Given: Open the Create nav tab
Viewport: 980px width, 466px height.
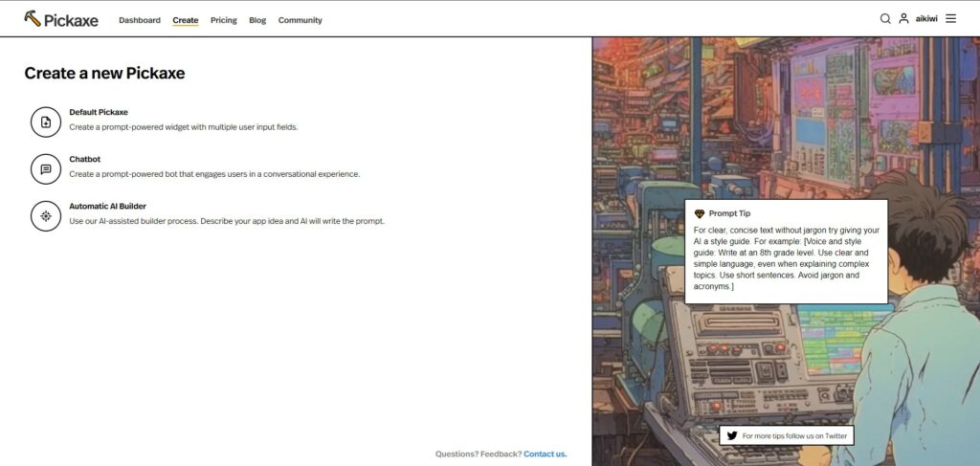Looking at the screenshot, I should (x=186, y=20).
